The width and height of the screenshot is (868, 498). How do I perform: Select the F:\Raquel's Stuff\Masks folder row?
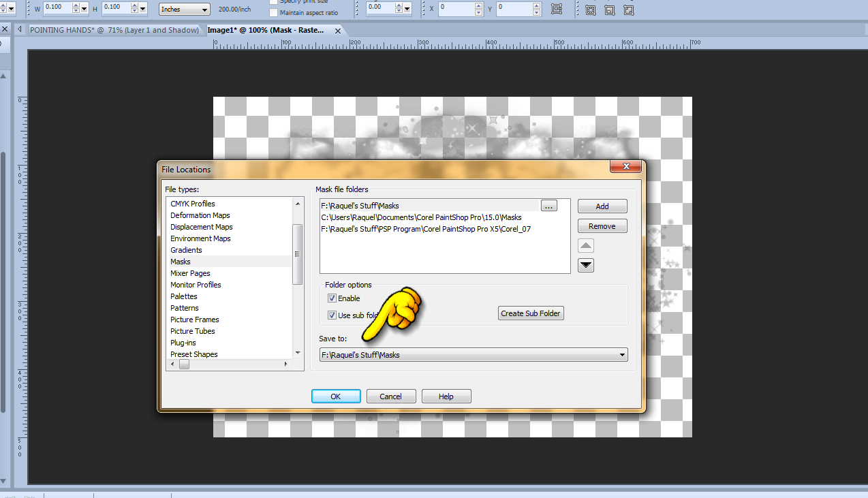click(x=430, y=206)
